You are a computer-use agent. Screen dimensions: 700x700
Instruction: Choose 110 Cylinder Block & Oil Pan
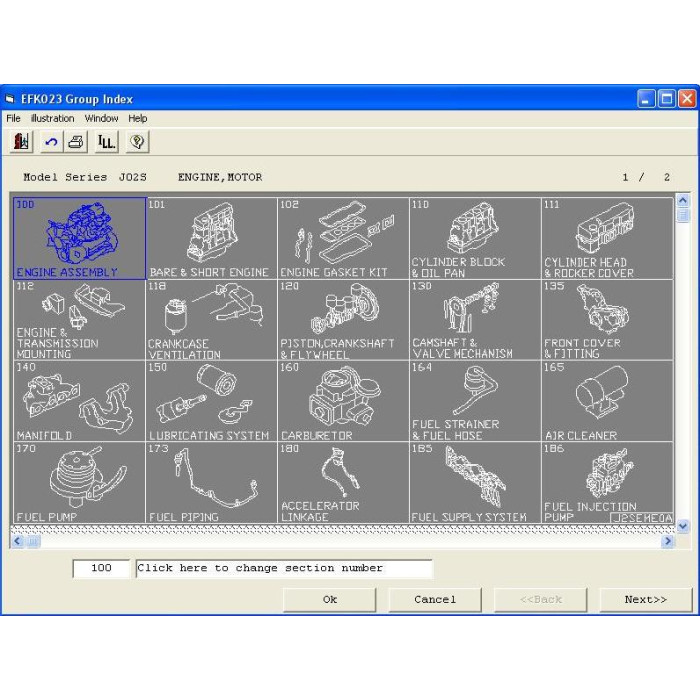pyautogui.click(x=475, y=238)
